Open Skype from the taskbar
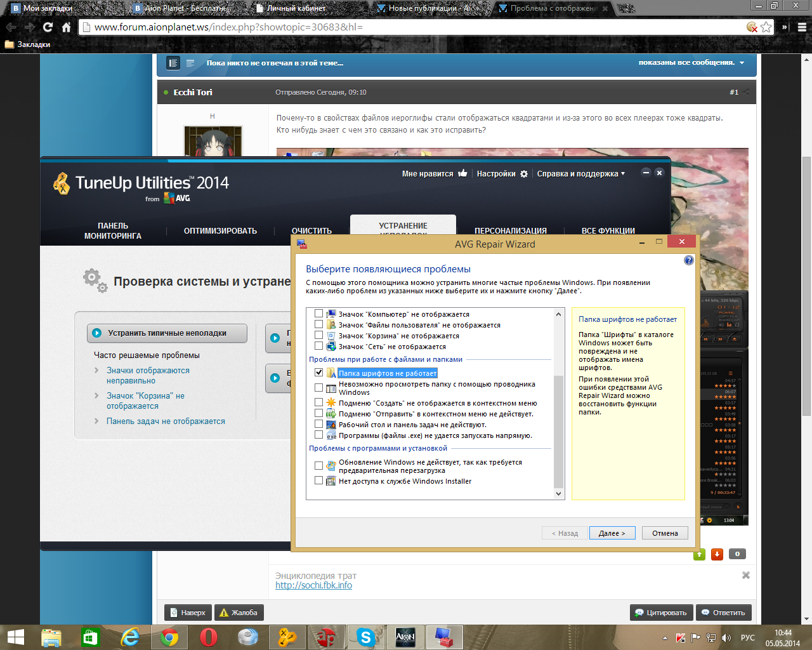Viewport: 812px width, 650px height. click(x=365, y=637)
